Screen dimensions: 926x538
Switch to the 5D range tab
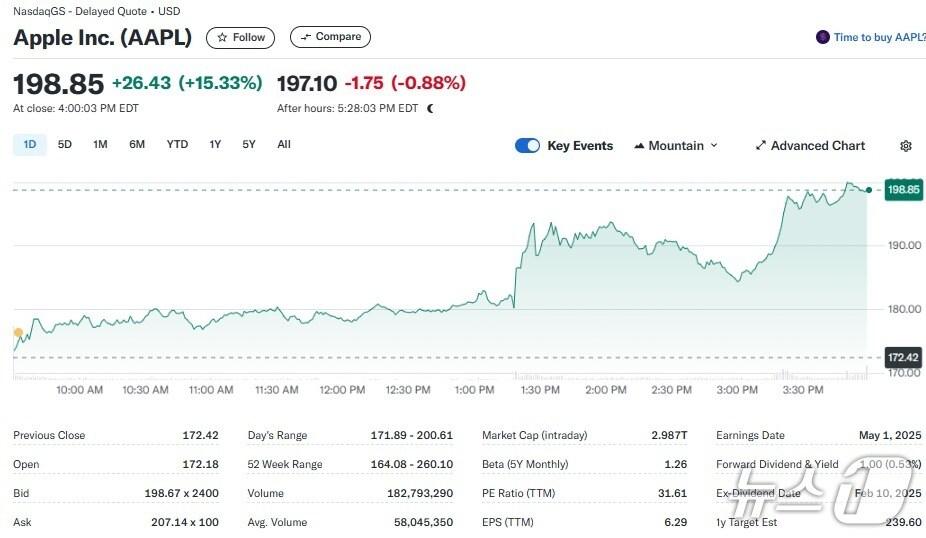(65, 144)
